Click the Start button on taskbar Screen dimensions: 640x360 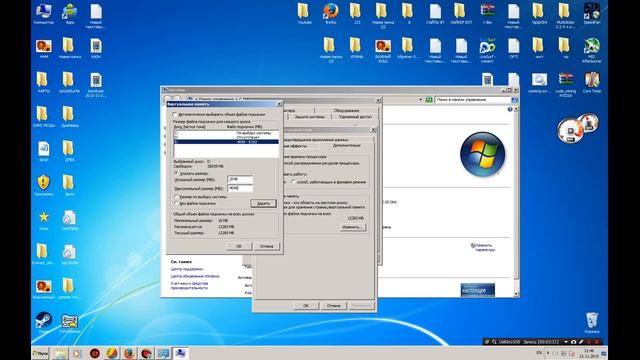tap(40, 353)
